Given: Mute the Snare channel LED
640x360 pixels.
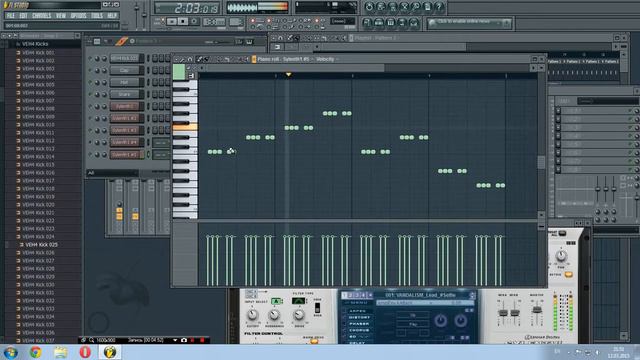Looking at the screenshot, I should point(90,94).
